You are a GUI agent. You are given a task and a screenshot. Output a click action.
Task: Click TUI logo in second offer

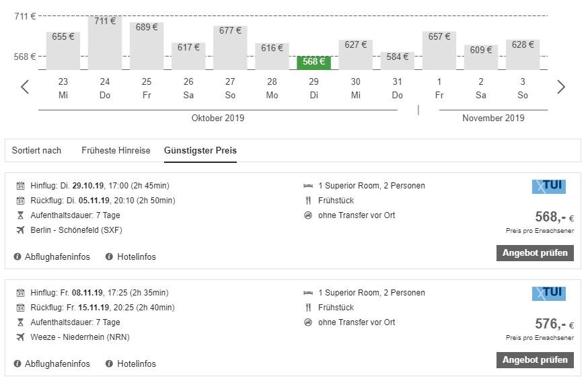(548, 293)
